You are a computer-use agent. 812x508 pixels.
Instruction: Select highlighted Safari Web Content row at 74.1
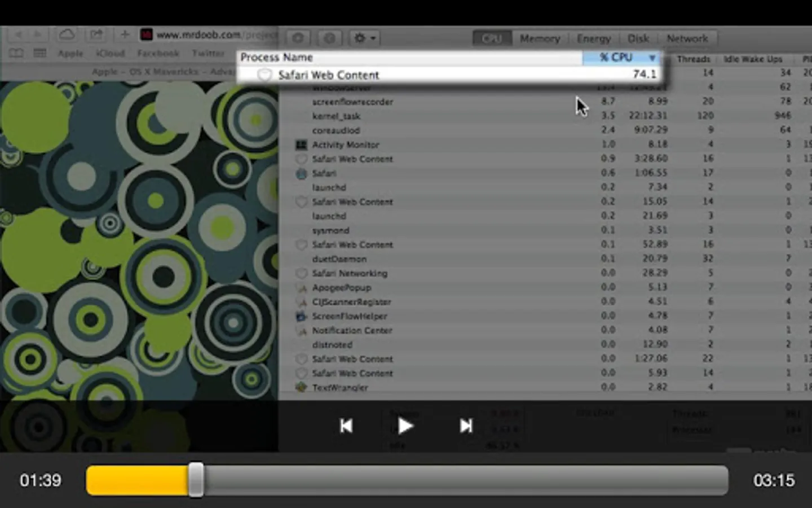[449, 75]
